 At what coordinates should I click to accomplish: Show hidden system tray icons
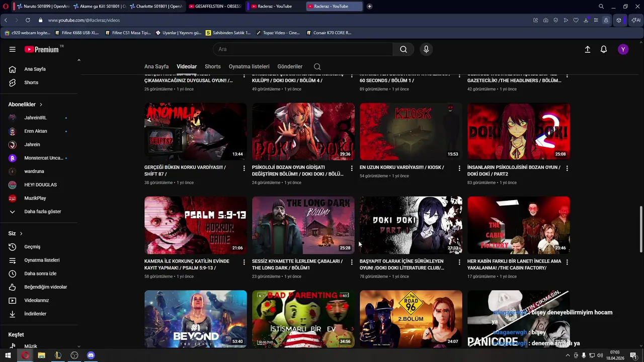568,355
